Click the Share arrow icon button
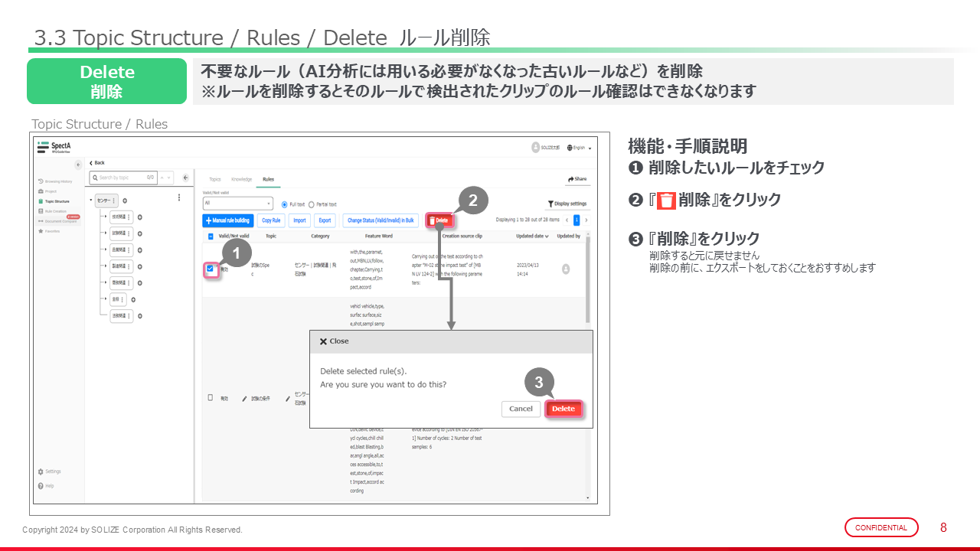Viewport: 980px width, 551px height. tap(577, 179)
